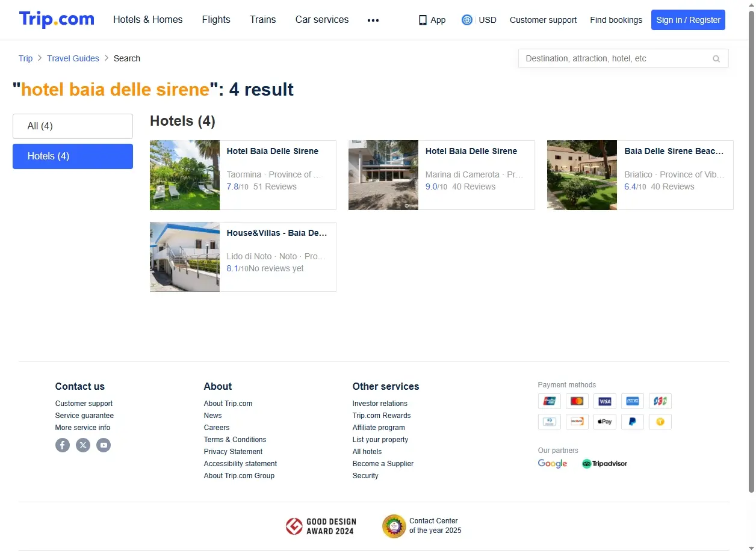
Task: Open Careers footer link
Action: 217,428
